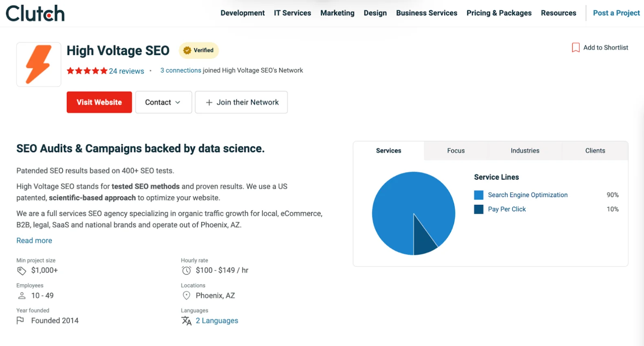
Task: Click the bookmark icon beside Add to Shortlist
Action: click(576, 48)
